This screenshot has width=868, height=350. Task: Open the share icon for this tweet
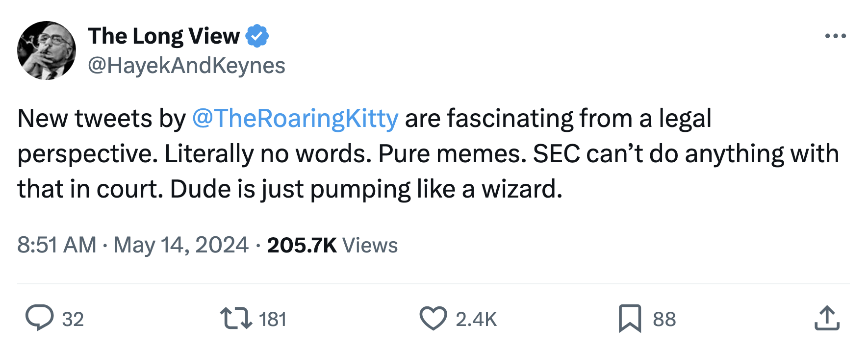pyautogui.click(x=827, y=318)
